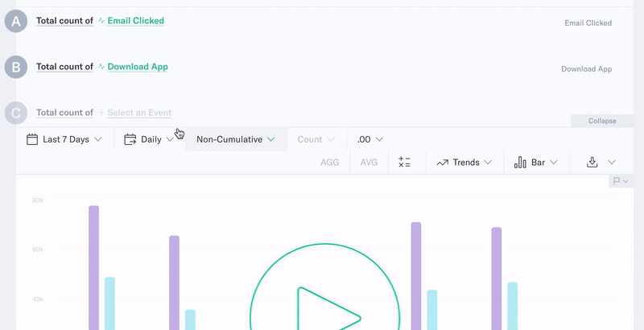Click the download export icon
644x330 pixels.
coord(592,163)
